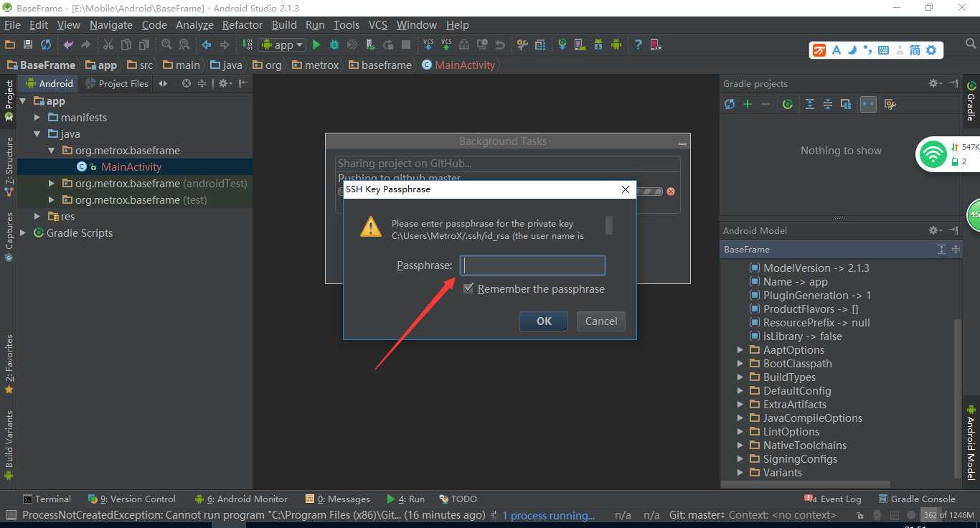The width and height of the screenshot is (980, 528).
Task: Click the '1 process running...' status link
Action: coord(548,515)
